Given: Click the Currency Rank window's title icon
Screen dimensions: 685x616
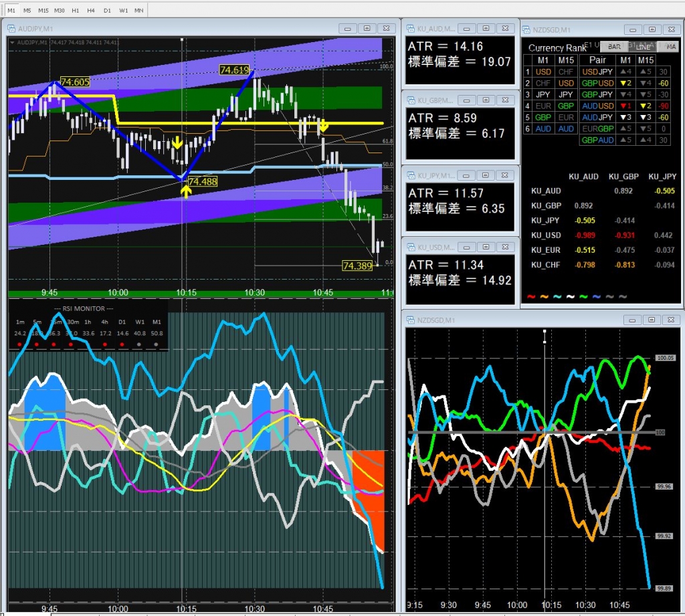Looking at the screenshot, I should click(525, 29).
